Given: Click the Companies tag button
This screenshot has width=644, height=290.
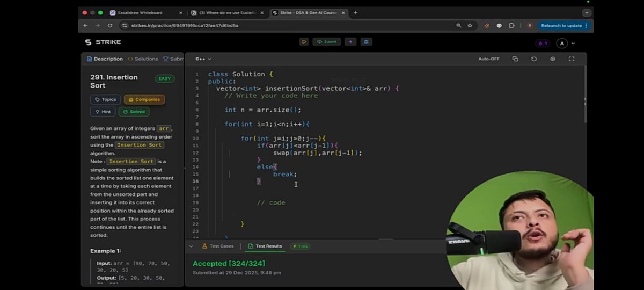Looking at the screenshot, I should coord(144,99).
